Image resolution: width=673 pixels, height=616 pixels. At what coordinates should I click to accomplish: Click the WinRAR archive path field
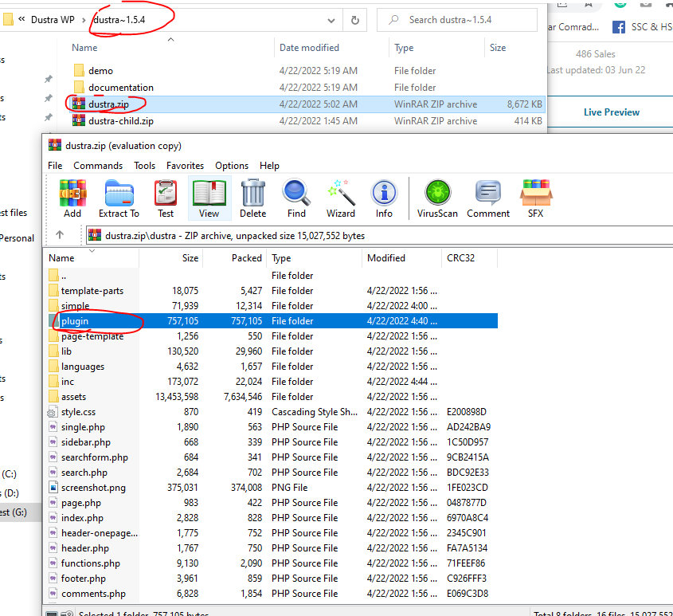[379, 235]
